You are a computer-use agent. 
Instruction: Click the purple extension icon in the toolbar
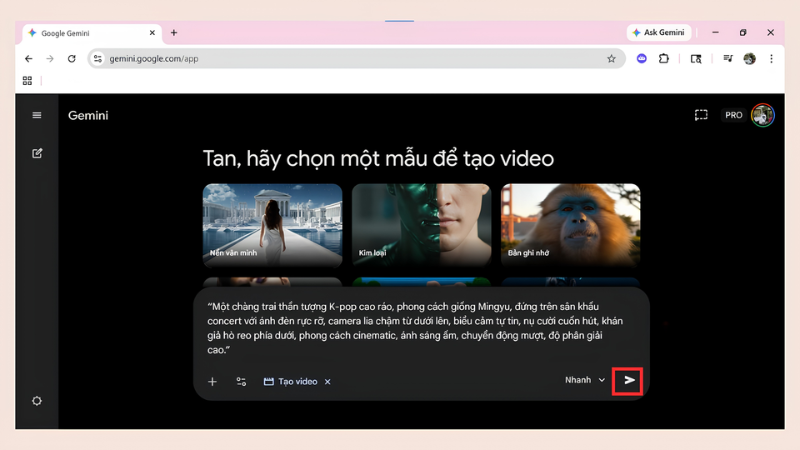pyautogui.click(x=641, y=59)
